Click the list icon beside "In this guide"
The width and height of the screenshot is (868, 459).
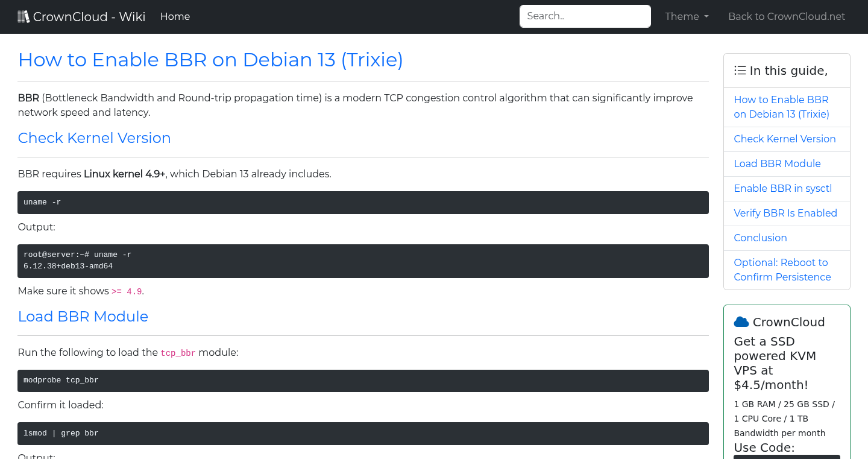[740, 70]
